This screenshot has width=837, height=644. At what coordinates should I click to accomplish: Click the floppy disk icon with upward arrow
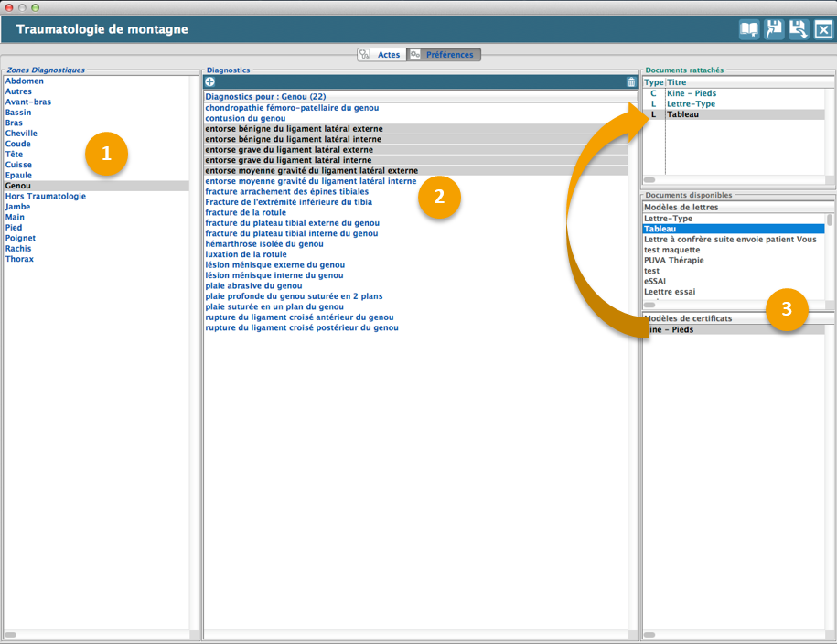click(774, 29)
